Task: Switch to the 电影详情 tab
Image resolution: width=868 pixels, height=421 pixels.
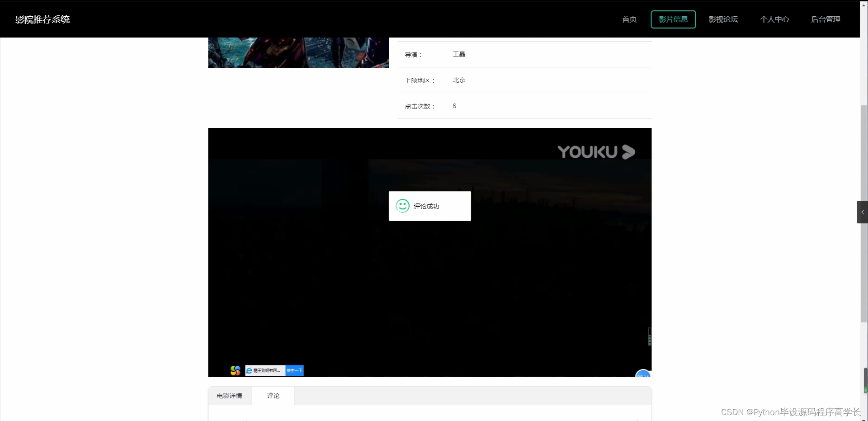Action: coord(229,396)
